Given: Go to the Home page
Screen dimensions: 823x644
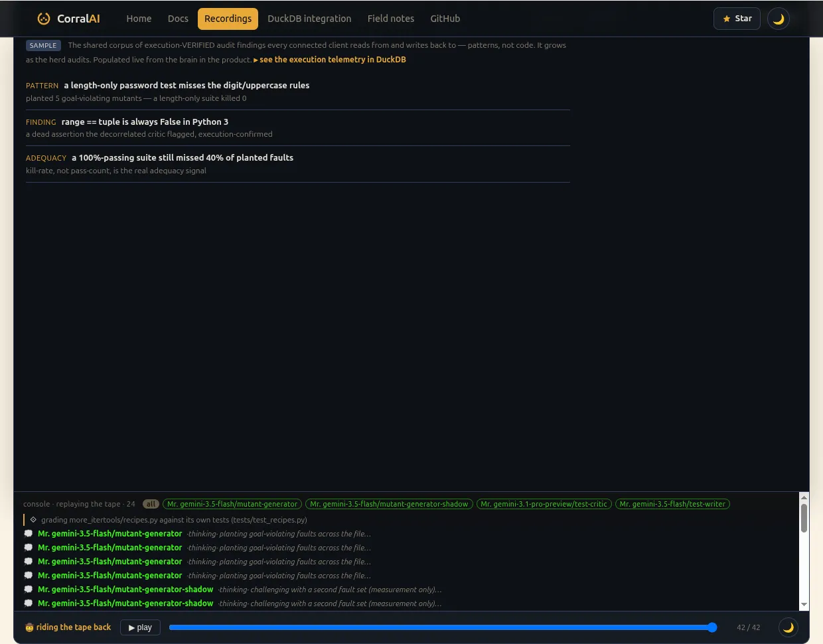Looking at the screenshot, I should 139,19.
